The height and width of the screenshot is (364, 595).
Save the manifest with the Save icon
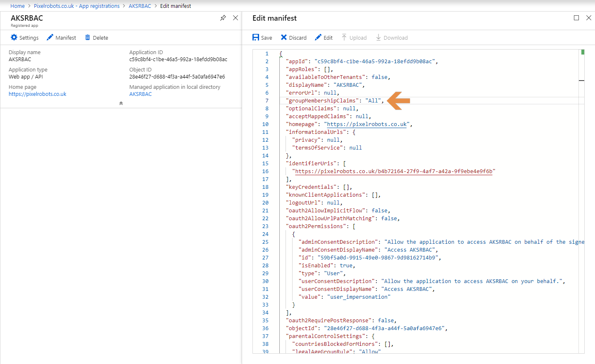point(255,37)
